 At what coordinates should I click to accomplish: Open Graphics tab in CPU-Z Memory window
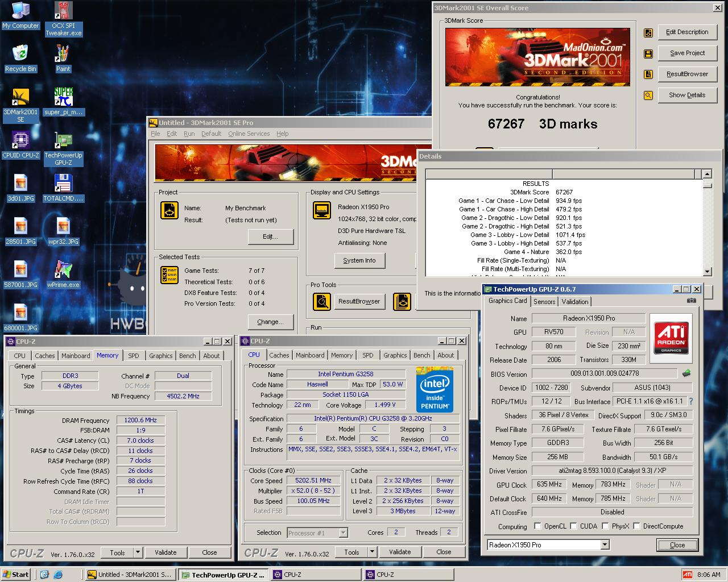pos(161,356)
